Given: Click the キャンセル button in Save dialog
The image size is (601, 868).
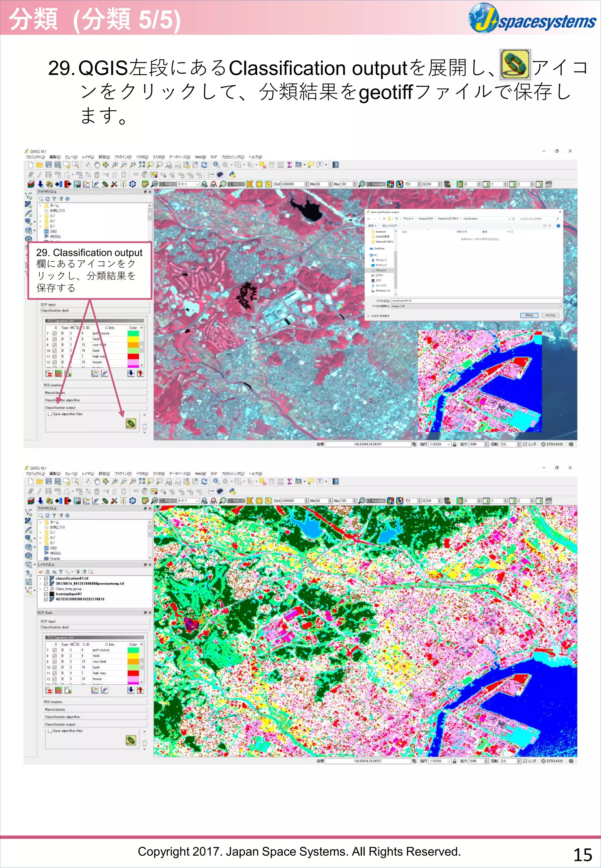Looking at the screenshot, I should [x=550, y=315].
